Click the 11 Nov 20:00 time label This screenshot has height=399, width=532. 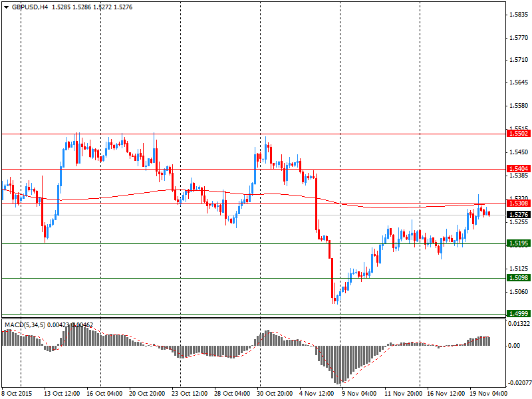tap(403, 394)
